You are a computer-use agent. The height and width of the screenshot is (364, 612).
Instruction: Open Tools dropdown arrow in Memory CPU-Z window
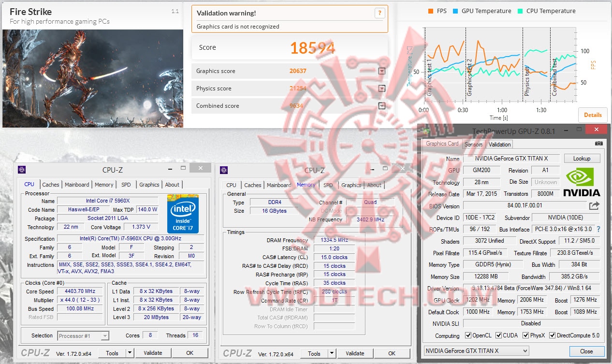coord(332,353)
